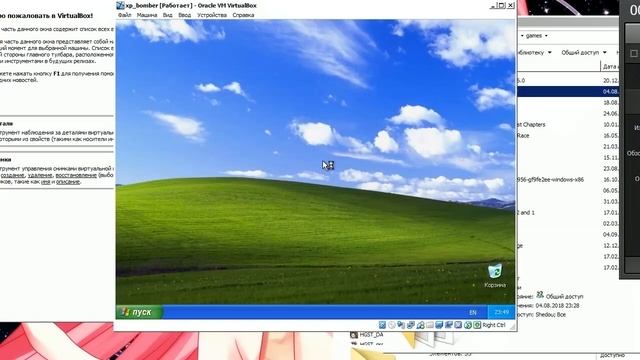Expand the arrow after games in address bar
Screen dimensions: 640x360
click(546, 36)
